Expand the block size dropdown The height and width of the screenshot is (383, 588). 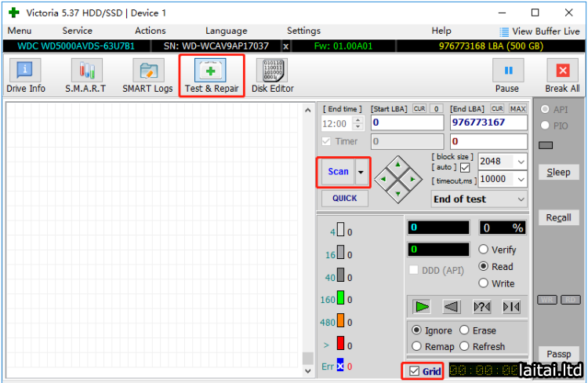(521, 161)
